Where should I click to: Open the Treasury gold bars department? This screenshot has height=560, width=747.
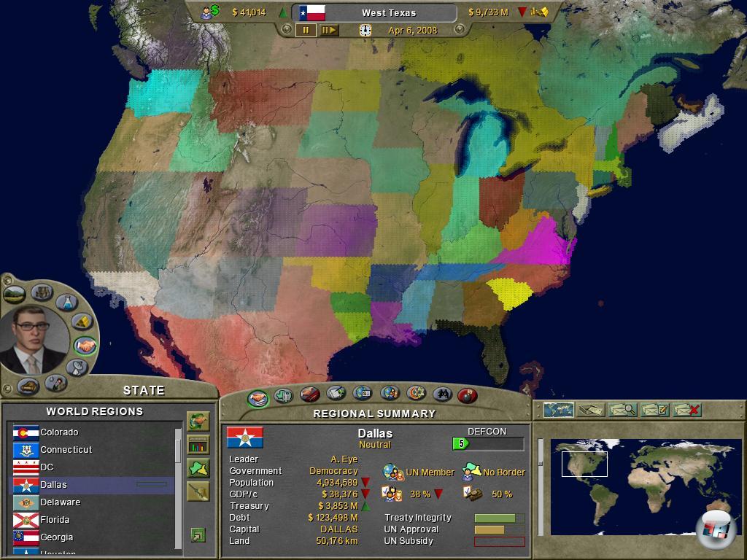(82, 322)
